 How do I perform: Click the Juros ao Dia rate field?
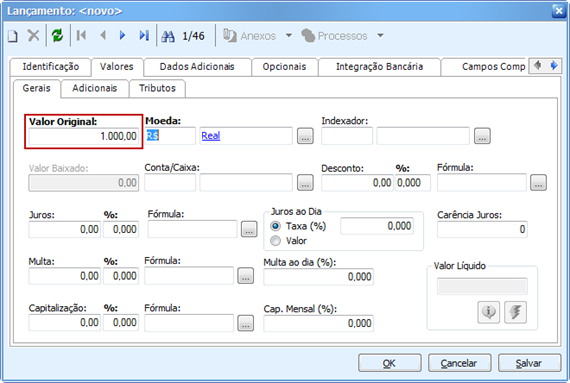377,226
